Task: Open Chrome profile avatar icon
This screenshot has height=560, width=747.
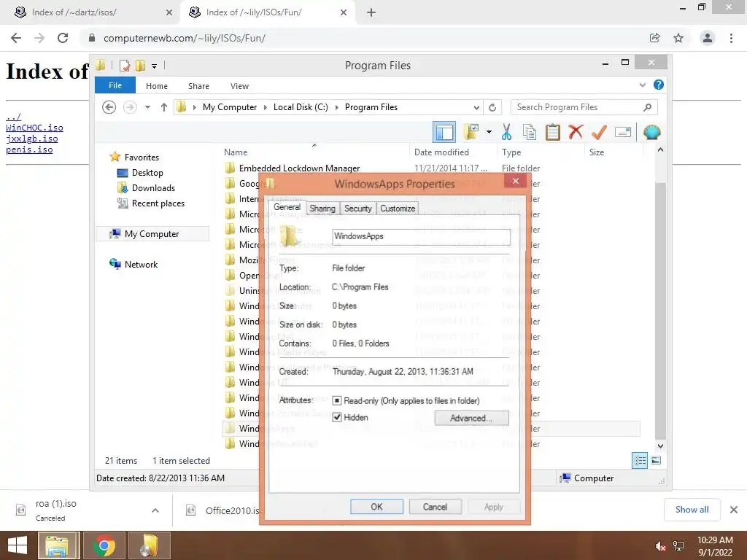Action: click(x=708, y=38)
